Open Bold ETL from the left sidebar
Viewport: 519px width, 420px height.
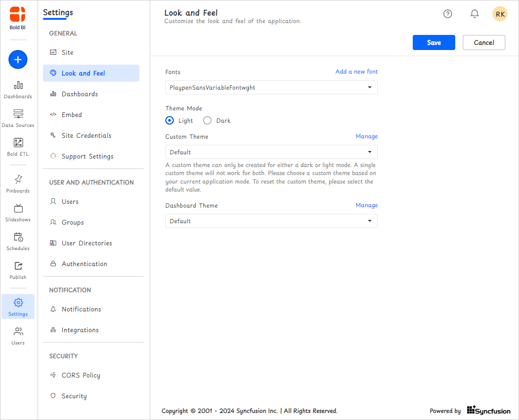(x=17, y=147)
